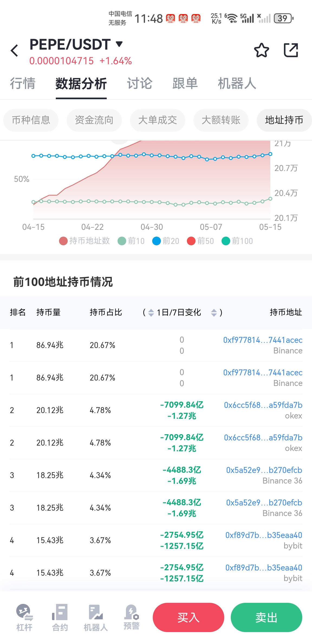312x644 pixels.
Task: Tap the price 0.0000104715
Action: click(x=61, y=61)
